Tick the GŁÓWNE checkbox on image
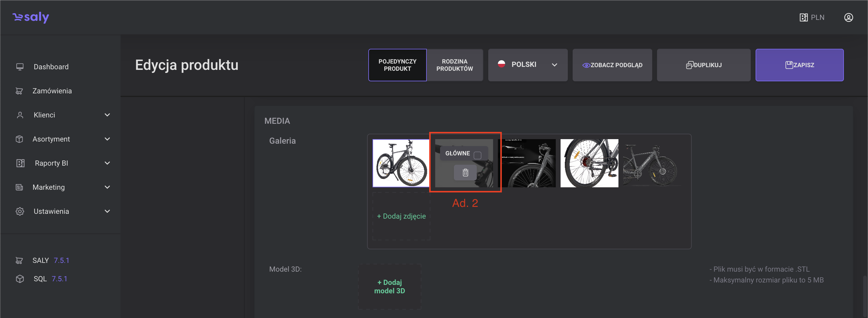This screenshot has height=318, width=868. point(477,155)
